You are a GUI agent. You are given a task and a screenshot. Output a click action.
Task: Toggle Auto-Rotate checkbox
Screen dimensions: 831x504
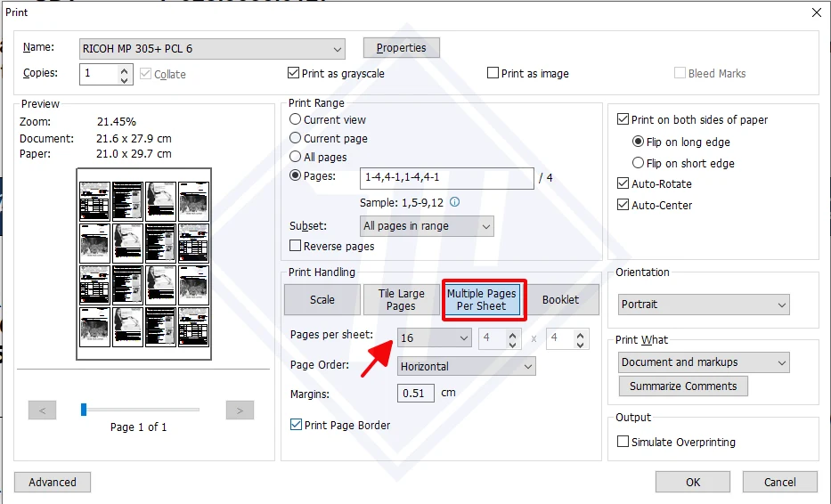tap(623, 183)
